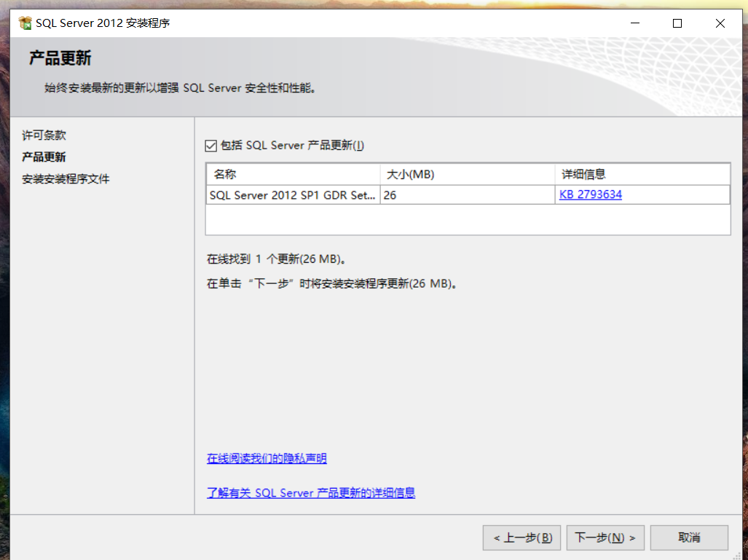
Task: Click the 名称 column header
Action: tap(293, 174)
